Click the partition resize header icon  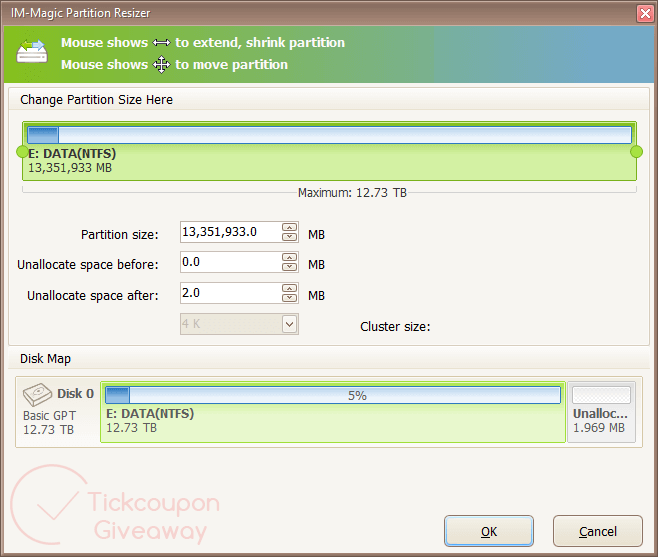[32, 51]
